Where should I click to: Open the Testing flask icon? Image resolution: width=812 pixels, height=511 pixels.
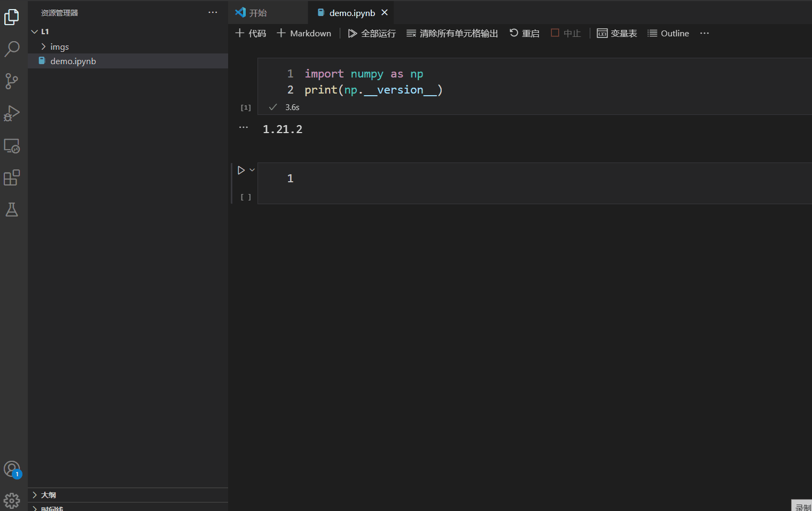[x=12, y=210]
